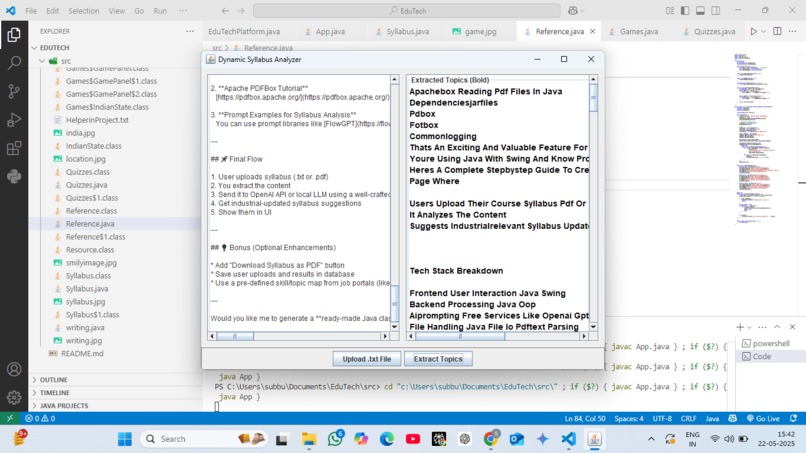Go forward with the navigation arrow
This screenshot has height=453, width=806.
click(x=241, y=11)
